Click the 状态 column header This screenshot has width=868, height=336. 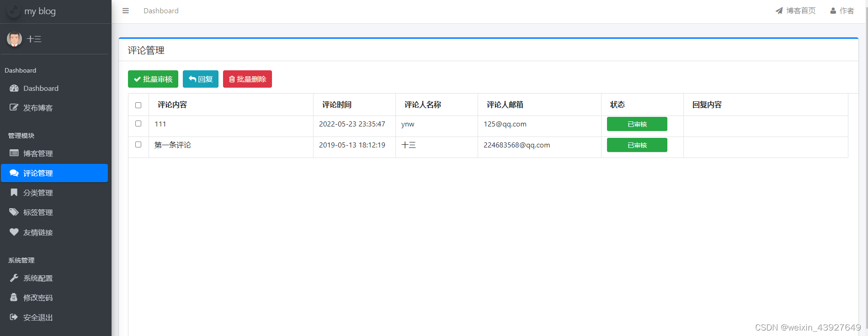[x=618, y=105]
